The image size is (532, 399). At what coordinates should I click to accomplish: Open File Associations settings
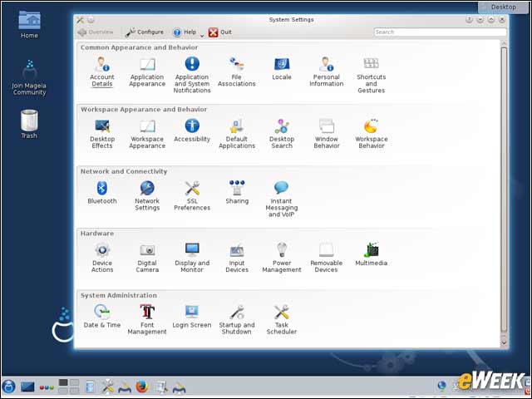(236, 71)
